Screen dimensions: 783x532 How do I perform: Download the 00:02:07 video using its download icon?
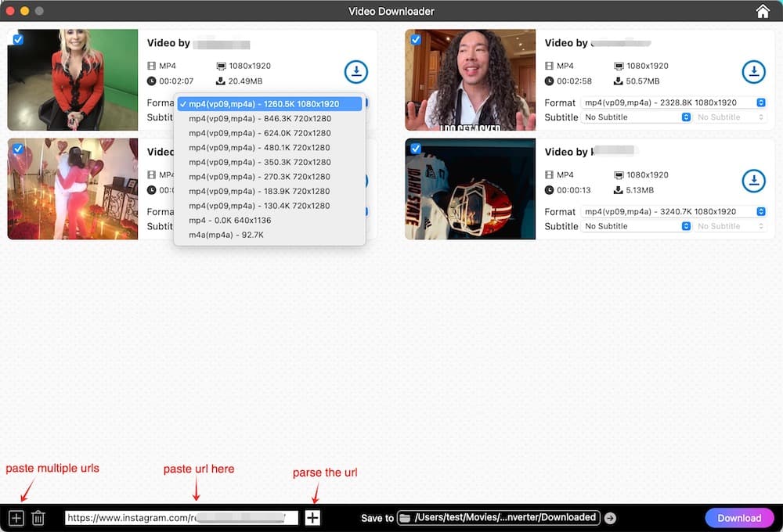(356, 72)
